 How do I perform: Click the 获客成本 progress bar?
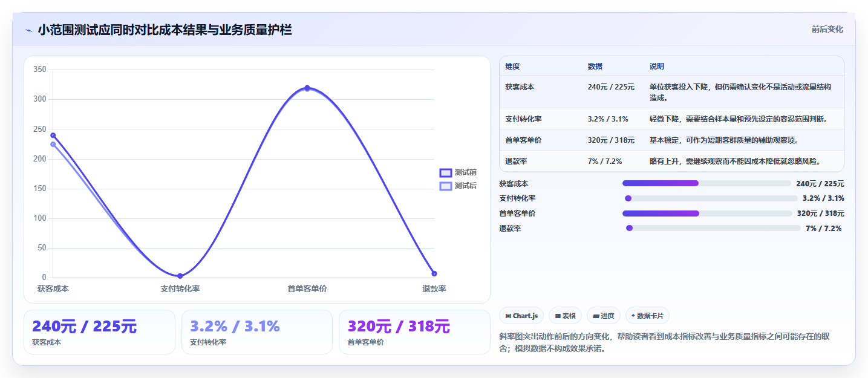tap(706, 183)
